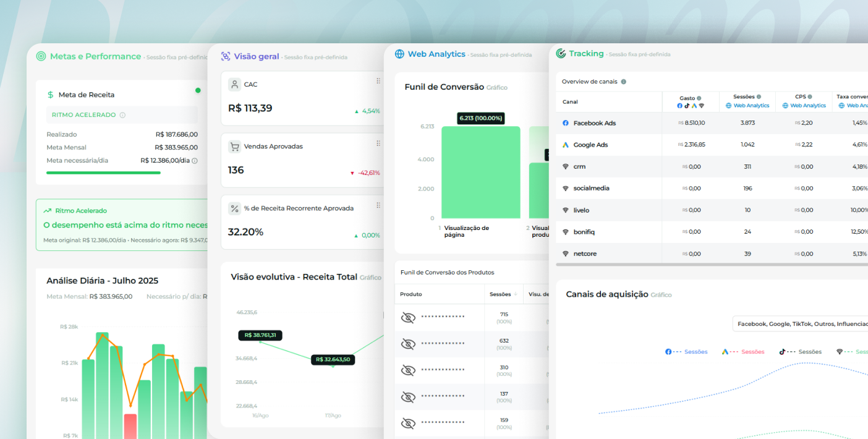868x439 pixels.
Task: Open the Facebook, Google, TikTok channels dropdown
Action: (x=801, y=324)
